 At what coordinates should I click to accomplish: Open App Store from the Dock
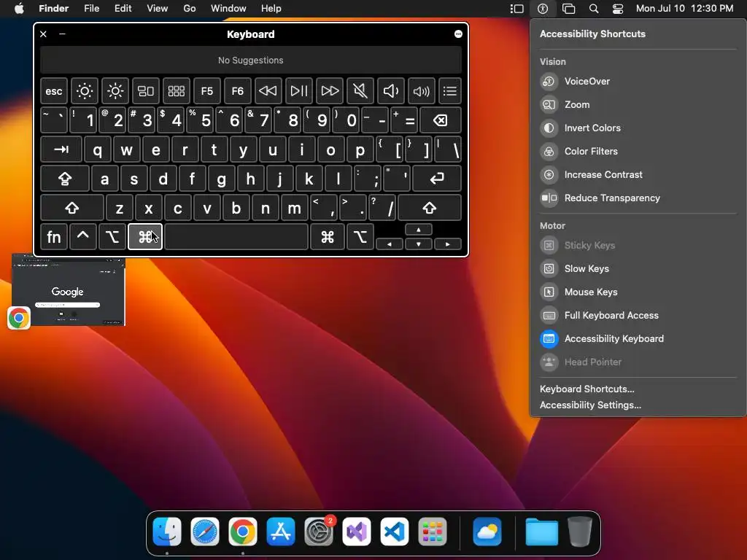[281, 532]
